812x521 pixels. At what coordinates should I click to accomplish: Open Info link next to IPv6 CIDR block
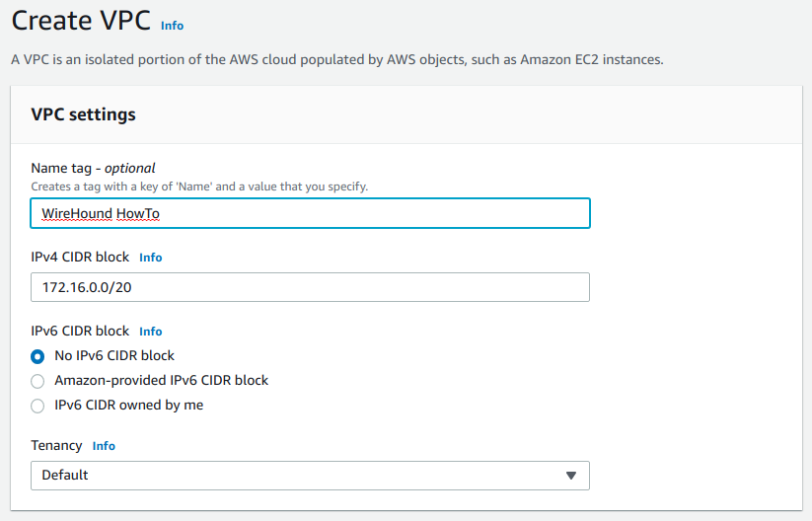point(150,332)
